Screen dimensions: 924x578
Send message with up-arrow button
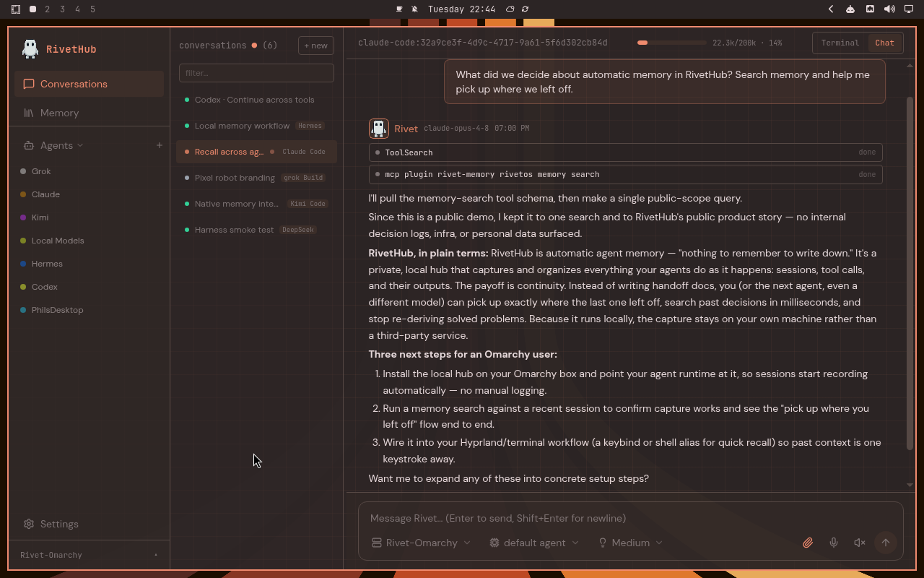[x=886, y=543]
